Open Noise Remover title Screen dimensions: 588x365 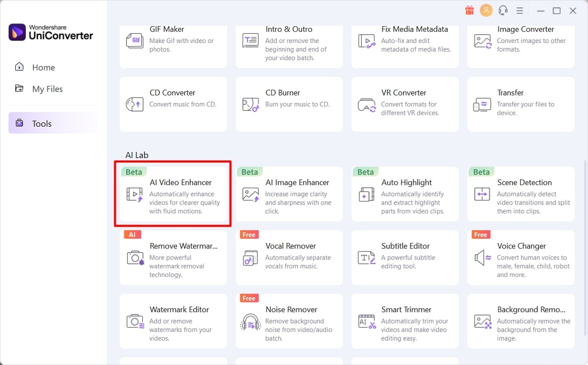click(x=291, y=309)
